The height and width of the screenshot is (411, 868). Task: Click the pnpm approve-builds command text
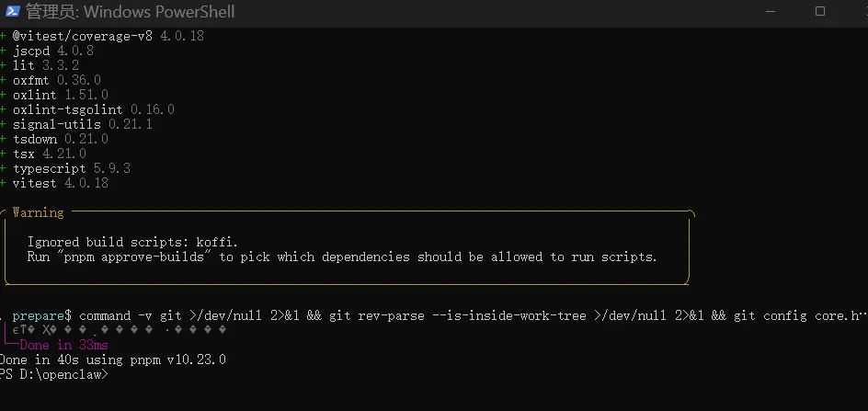coord(153,257)
